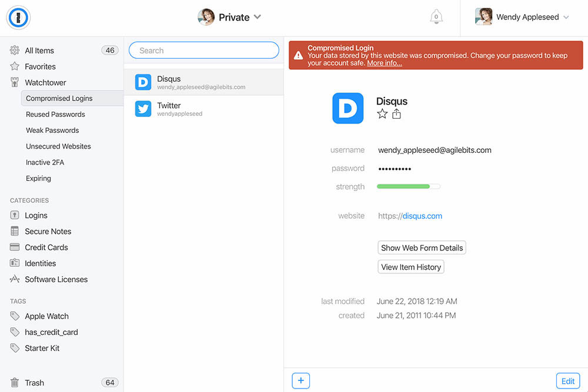
Task: Click the Favorites star icon in sidebar
Action: click(x=15, y=66)
